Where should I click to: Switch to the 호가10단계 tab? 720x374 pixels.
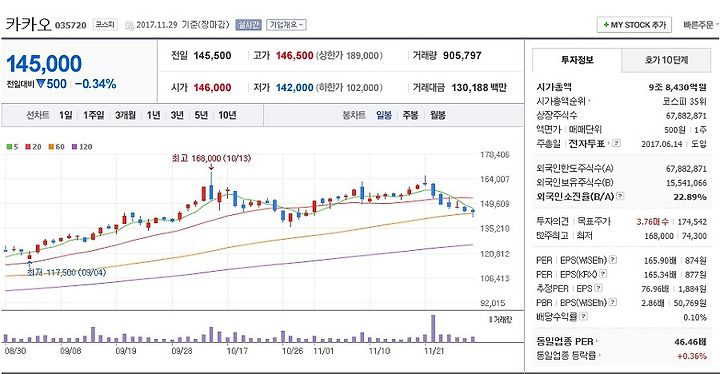click(x=666, y=60)
